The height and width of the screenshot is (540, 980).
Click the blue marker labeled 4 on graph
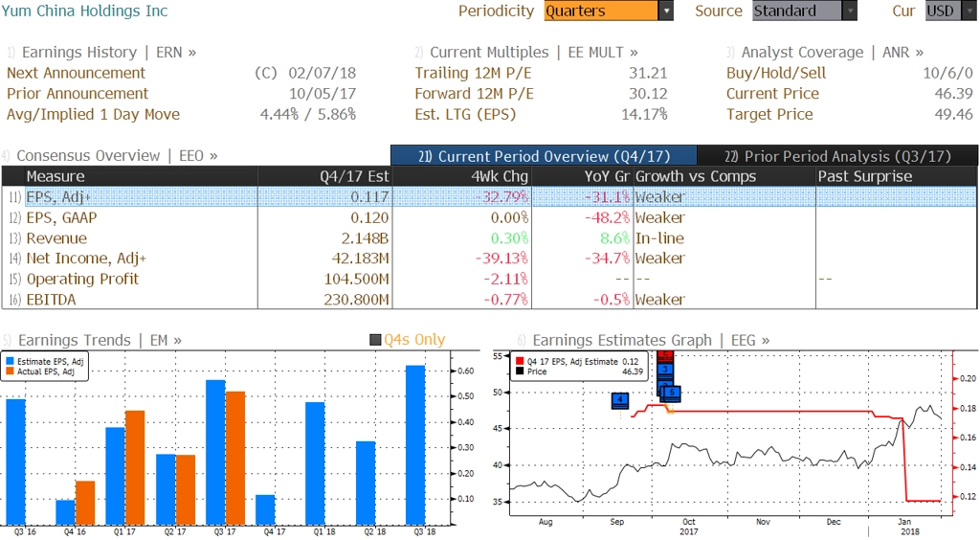(620, 399)
